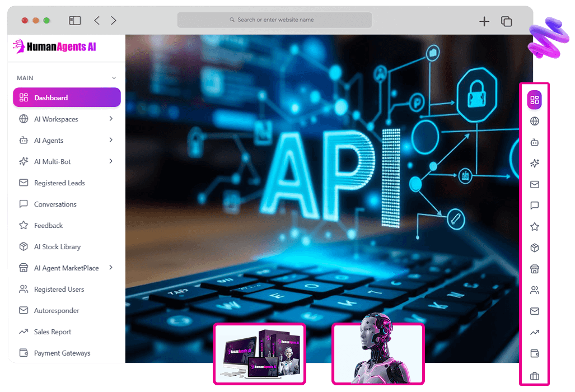Click the speech bubble icon in the right icon strip
This screenshot has height=392, width=575.
pyautogui.click(x=534, y=206)
